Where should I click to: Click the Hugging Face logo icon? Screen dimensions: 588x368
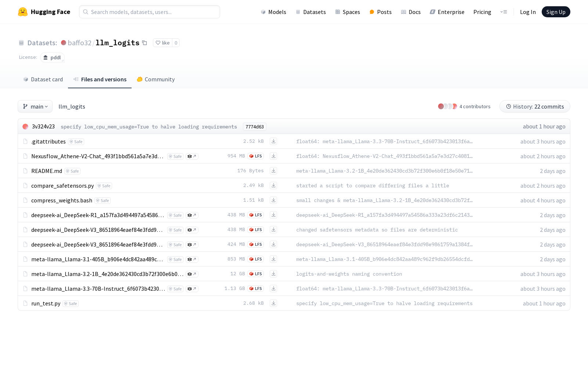point(23,12)
